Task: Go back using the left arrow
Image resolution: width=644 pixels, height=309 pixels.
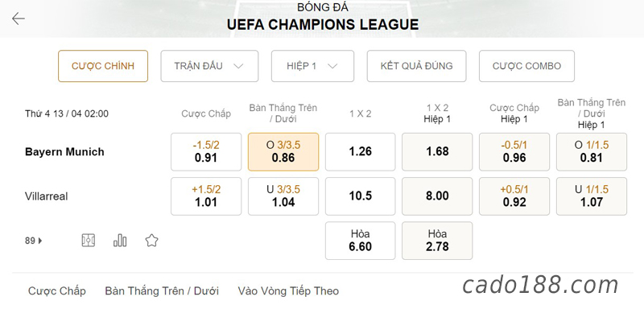Action: pos(18,19)
